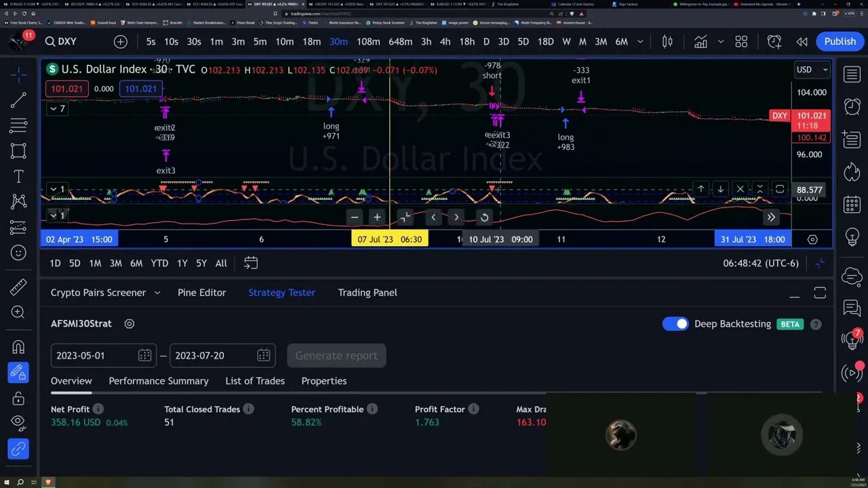The width and height of the screenshot is (868, 488).
Task: Select the Fibonacci retracement tool
Action: click(x=18, y=125)
